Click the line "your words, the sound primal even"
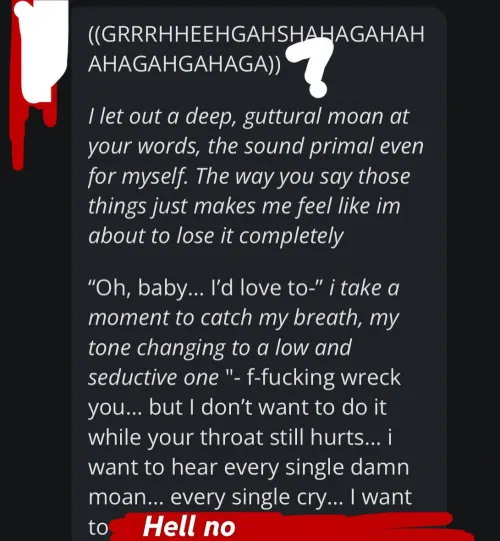500x541 pixels. 256,147
